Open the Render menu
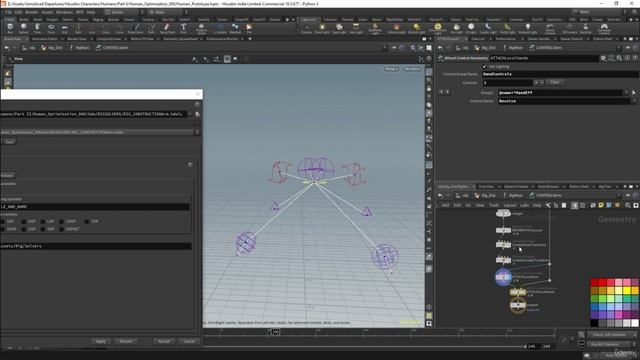640x360 pixels. tap(31, 12)
